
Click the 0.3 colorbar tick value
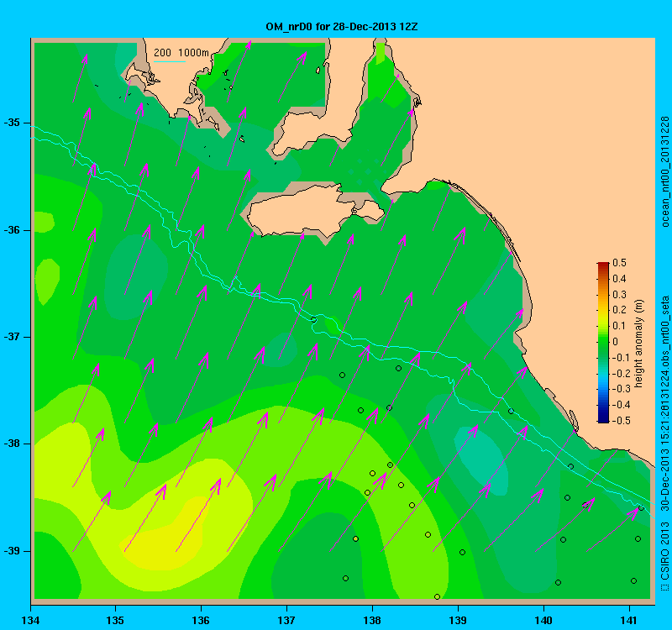(x=619, y=295)
